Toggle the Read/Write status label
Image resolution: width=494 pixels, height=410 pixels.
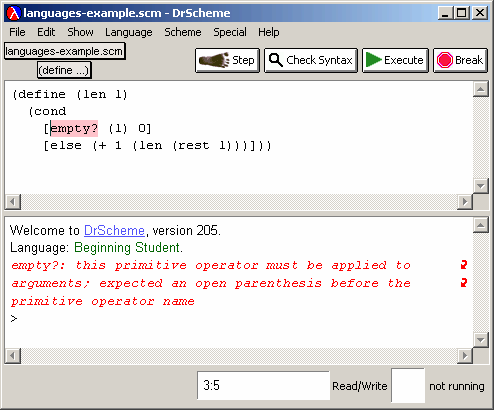pyautogui.click(x=360, y=386)
